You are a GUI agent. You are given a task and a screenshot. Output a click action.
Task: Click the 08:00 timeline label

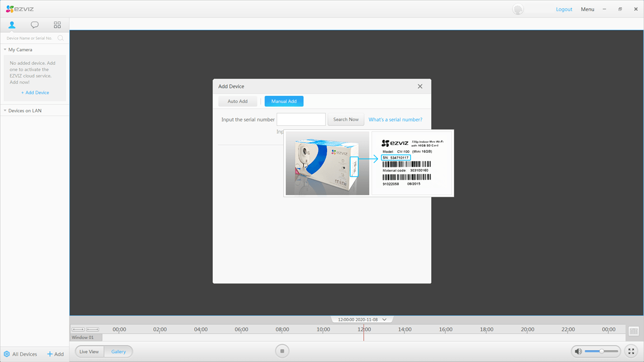tap(282, 329)
